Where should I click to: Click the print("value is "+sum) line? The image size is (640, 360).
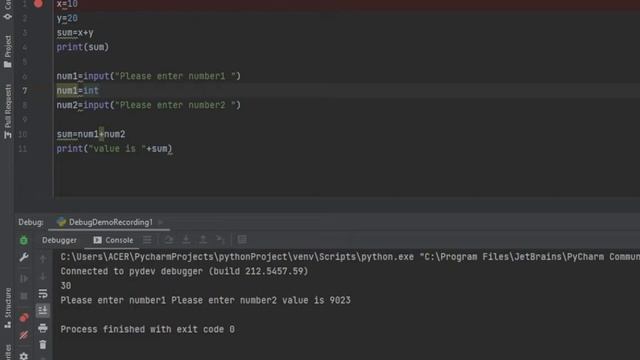[x=115, y=149]
